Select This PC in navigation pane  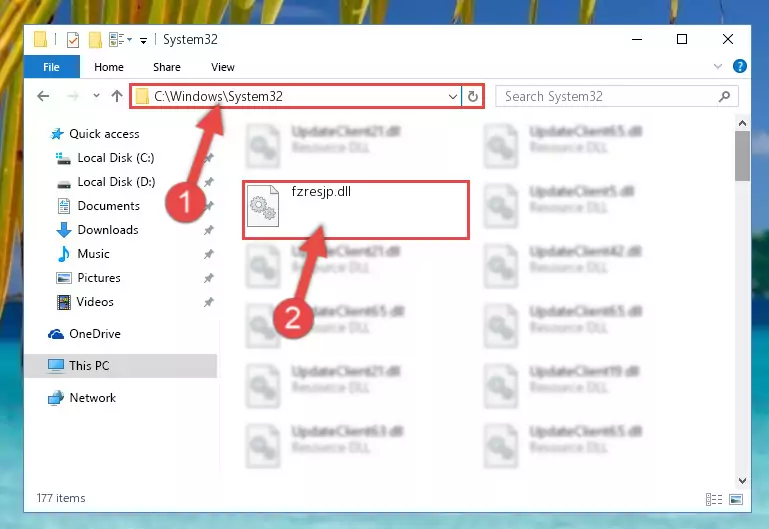(120, 366)
